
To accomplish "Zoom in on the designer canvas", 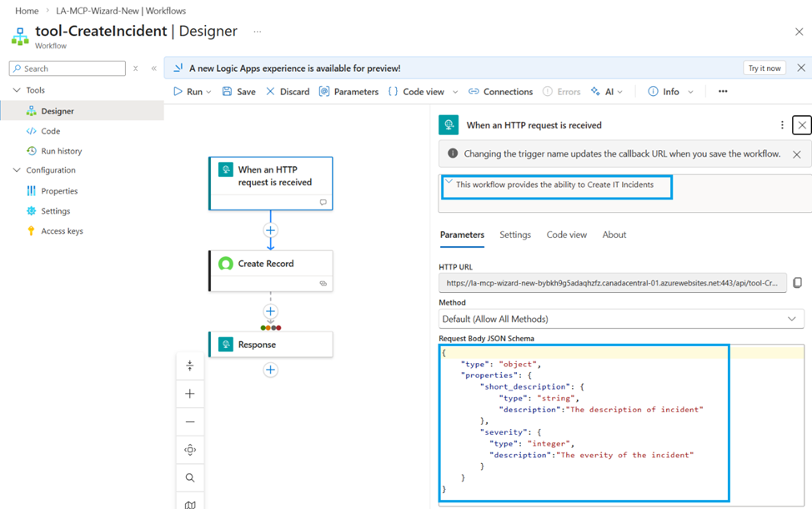I will [190, 394].
